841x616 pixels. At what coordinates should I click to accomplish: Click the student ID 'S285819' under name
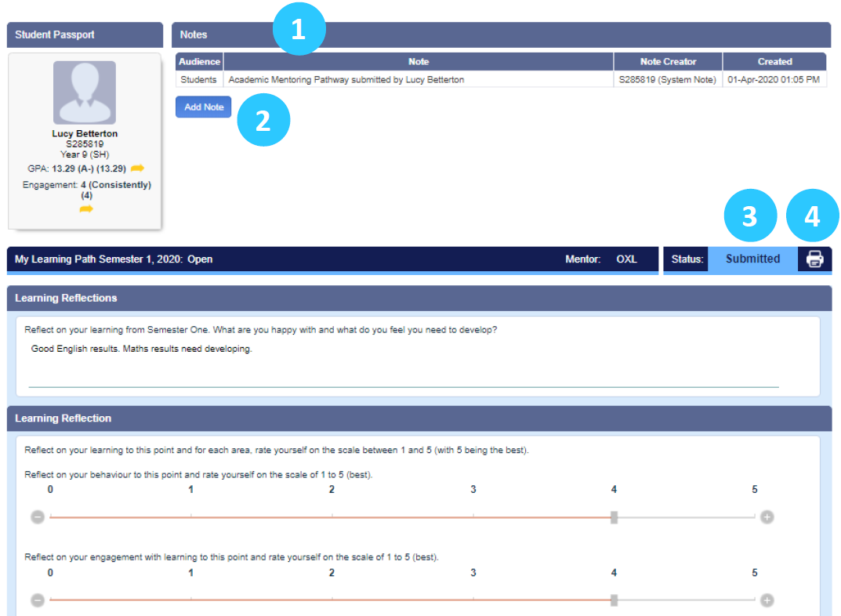(x=85, y=143)
